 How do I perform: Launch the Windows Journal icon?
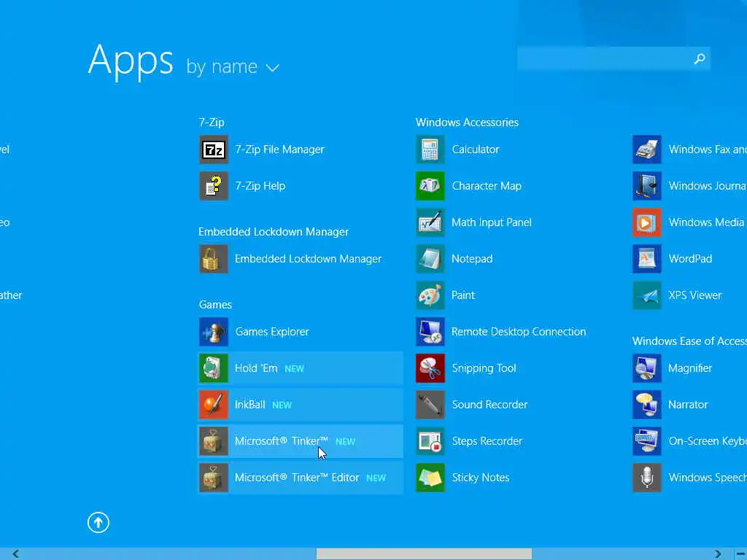[647, 186]
